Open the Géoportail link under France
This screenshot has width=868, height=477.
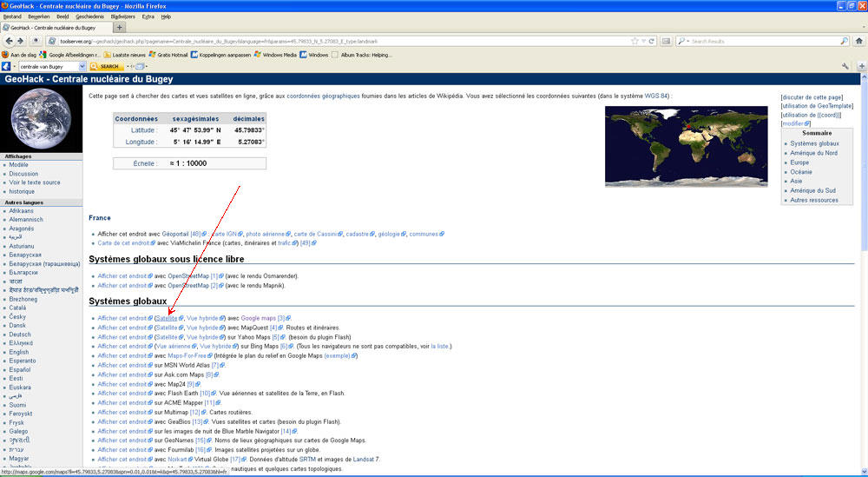[x=175, y=234]
